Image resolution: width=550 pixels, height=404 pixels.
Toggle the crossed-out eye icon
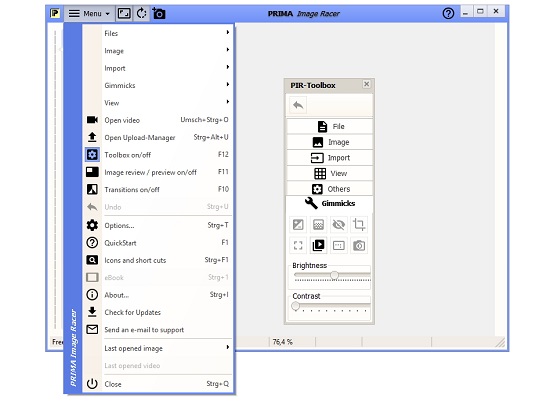point(338,224)
